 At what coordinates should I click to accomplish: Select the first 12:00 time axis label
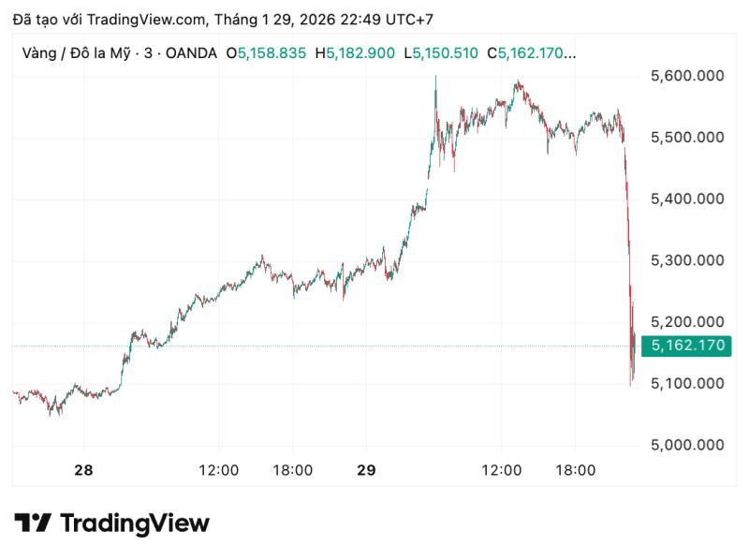click(219, 471)
